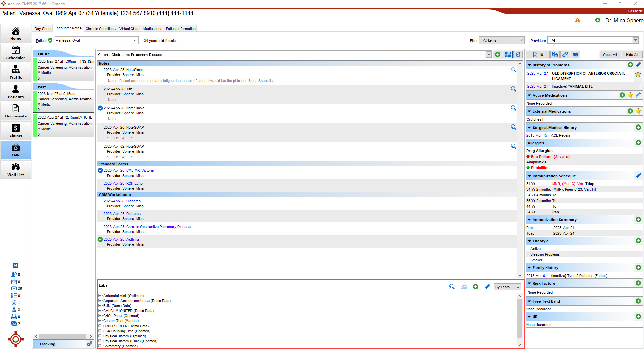Open the Claims section
Image resolution: width=644 pixels, height=349 pixels.
[16, 131]
